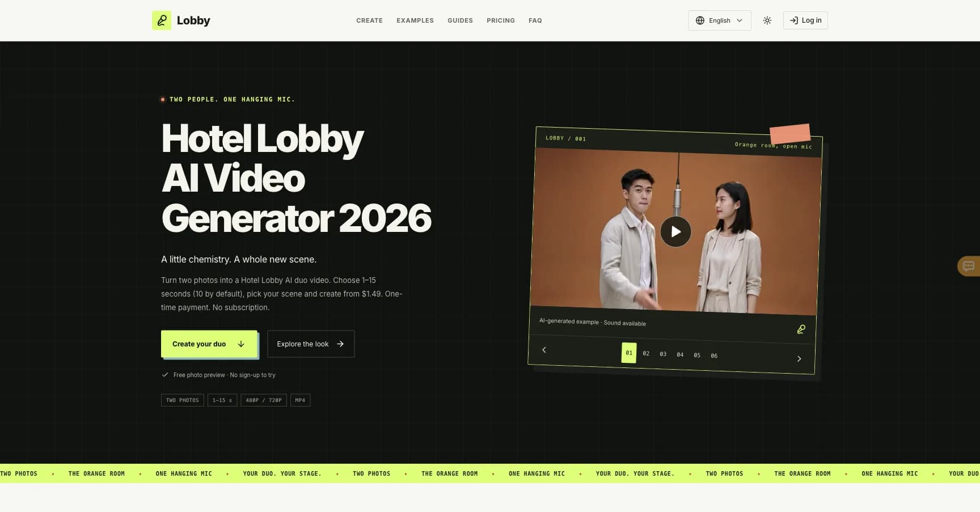This screenshot has width=980, height=512.
Task: Click the Log in button
Action: (805, 20)
